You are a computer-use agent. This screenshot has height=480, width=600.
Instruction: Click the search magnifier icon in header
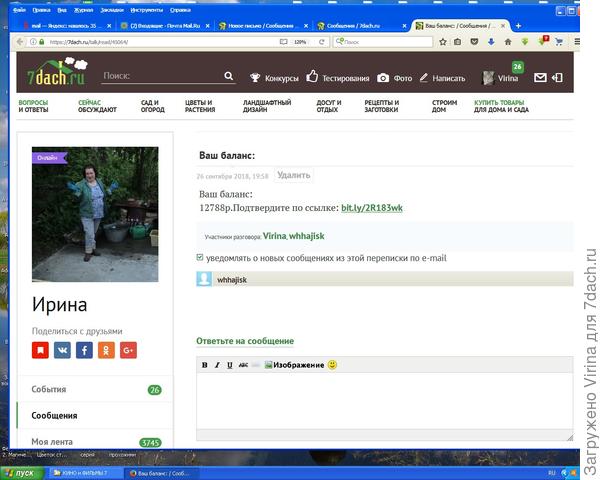coord(228,76)
